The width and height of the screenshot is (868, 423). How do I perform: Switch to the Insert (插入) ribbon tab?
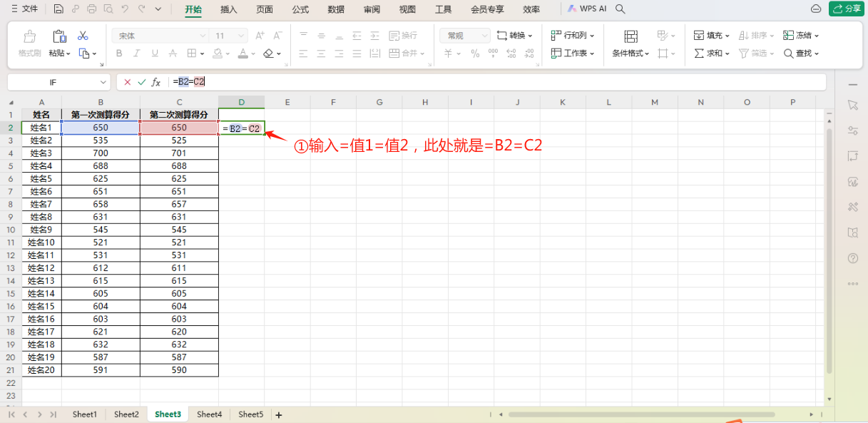(x=228, y=9)
